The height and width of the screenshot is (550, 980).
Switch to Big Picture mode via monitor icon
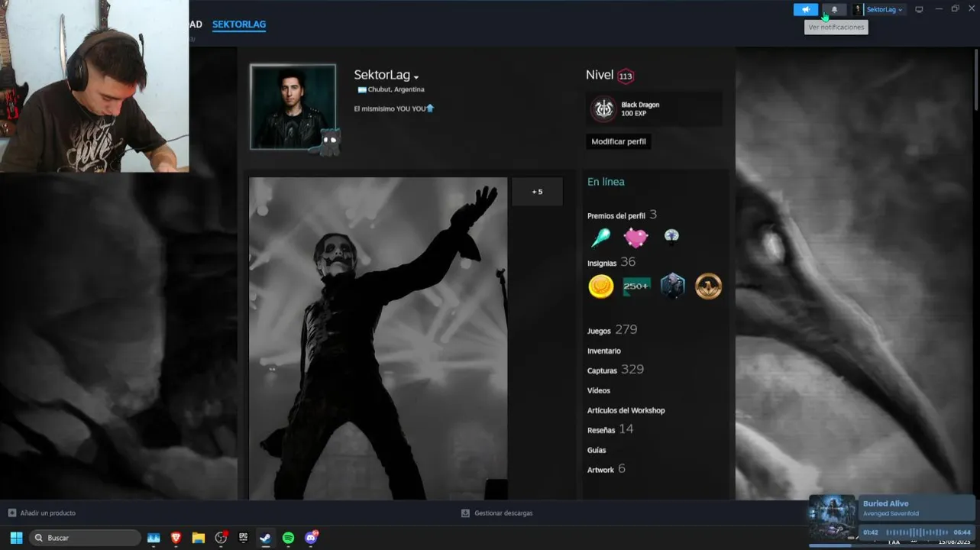pos(919,10)
